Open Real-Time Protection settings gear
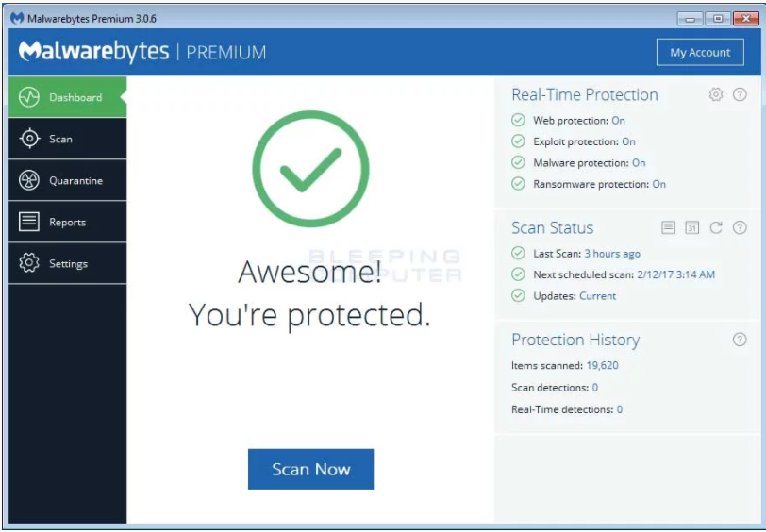766x532 pixels. [x=716, y=94]
